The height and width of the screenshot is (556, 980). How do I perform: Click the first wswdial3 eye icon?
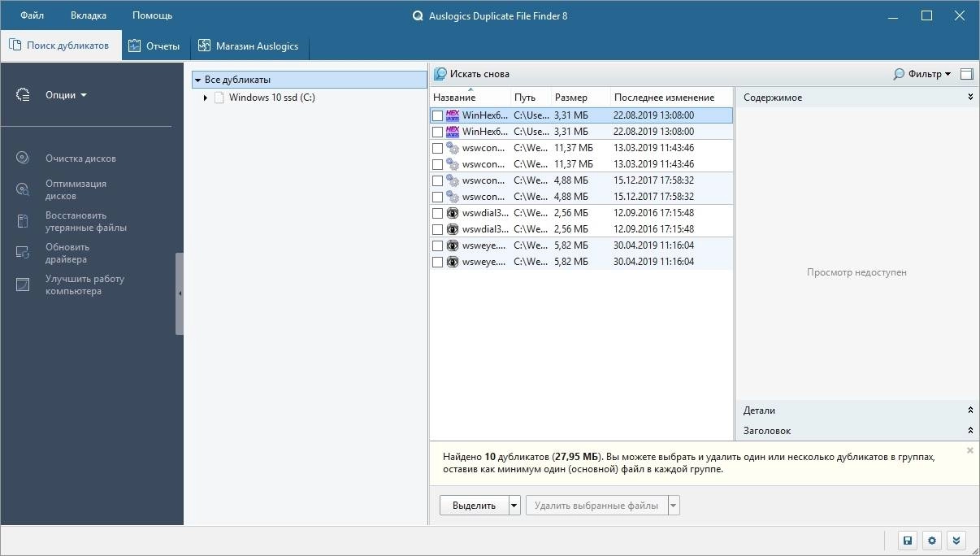tap(453, 213)
